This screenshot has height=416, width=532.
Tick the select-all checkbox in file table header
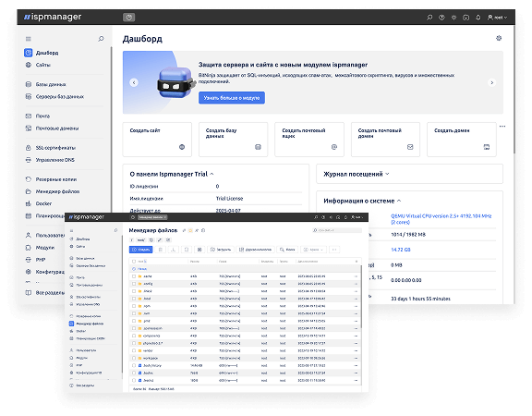[x=134, y=262]
